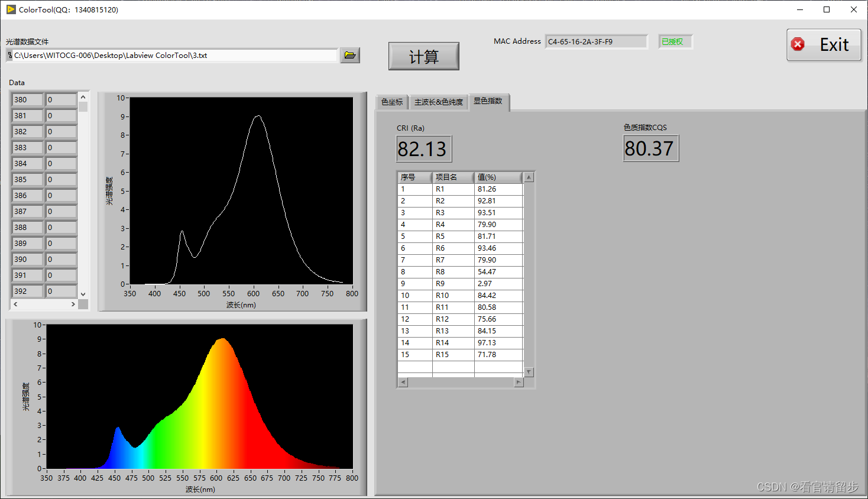Click the wavelength cell 385 in Data array

click(x=27, y=180)
